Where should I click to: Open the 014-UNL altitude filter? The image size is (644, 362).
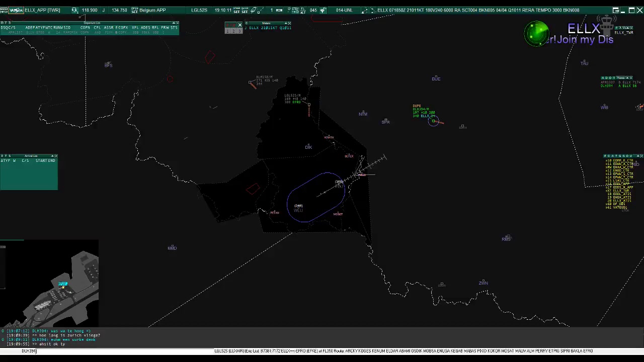point(344,10)
